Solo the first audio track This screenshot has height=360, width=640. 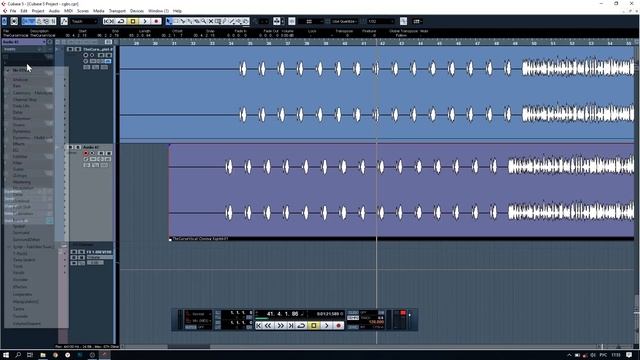click(x=77, y=49)
